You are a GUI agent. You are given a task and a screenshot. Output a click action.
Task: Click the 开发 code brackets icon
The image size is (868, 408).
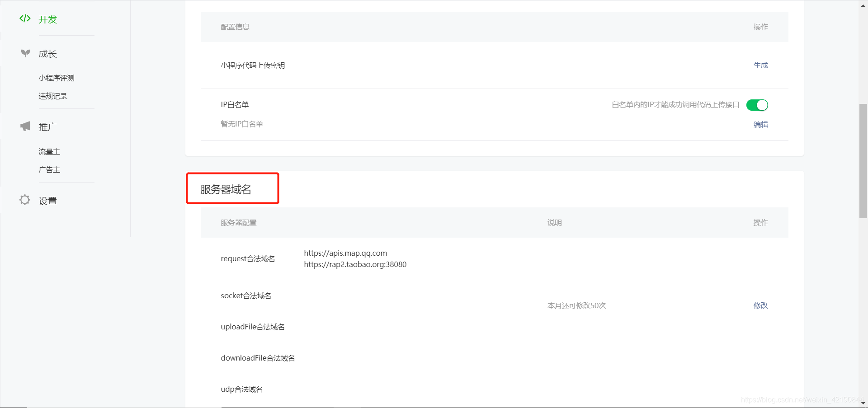pos(25,19)
